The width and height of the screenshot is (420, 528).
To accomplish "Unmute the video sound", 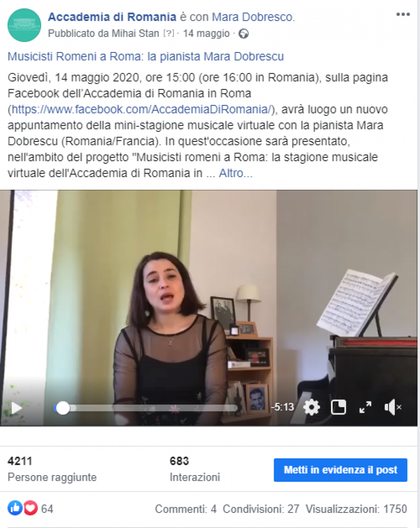I will [393, 407].
